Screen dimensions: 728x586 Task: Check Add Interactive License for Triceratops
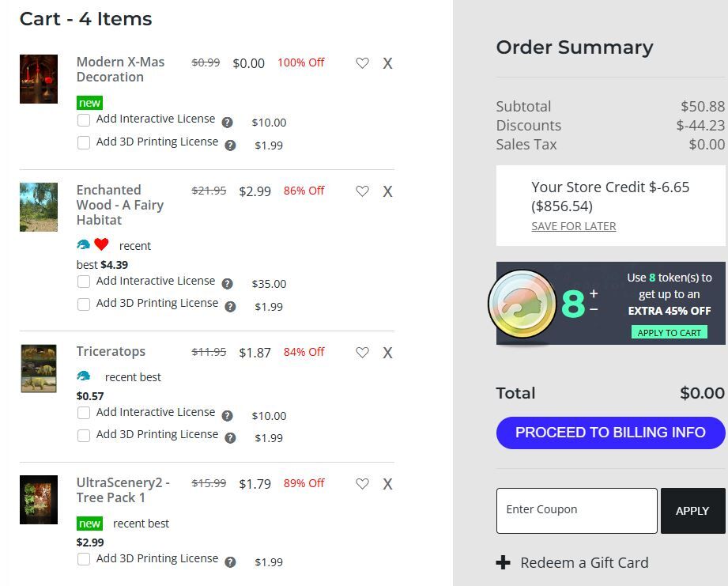84,414
